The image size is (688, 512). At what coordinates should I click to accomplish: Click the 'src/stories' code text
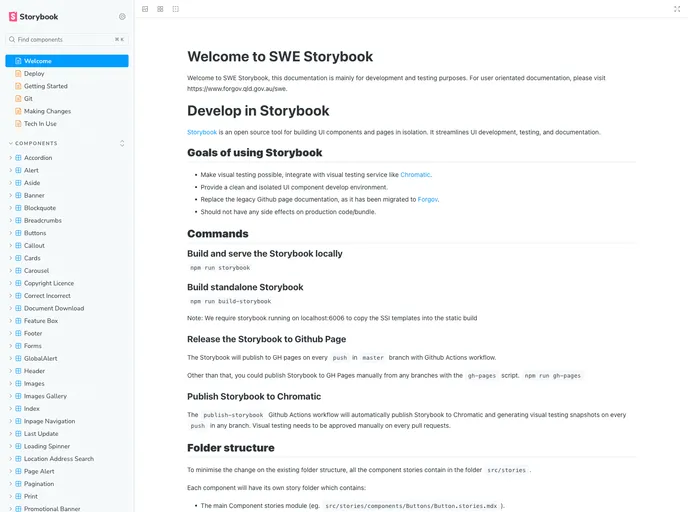click(506, 470)
